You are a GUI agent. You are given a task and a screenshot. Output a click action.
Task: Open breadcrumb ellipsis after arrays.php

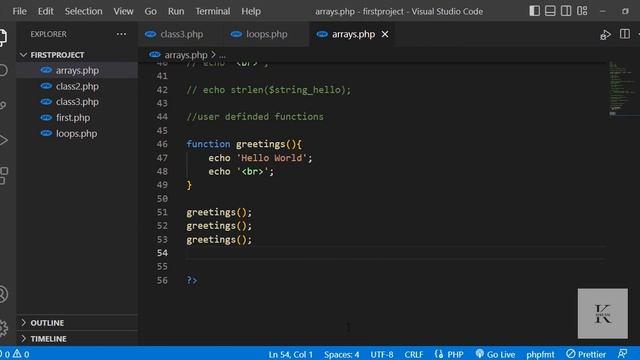222,55
